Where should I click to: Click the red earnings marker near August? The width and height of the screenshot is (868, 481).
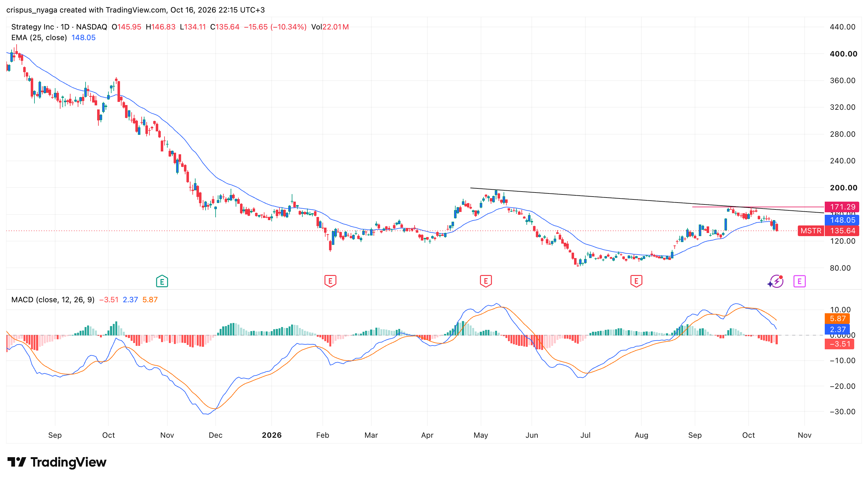[x=636, y=281]
